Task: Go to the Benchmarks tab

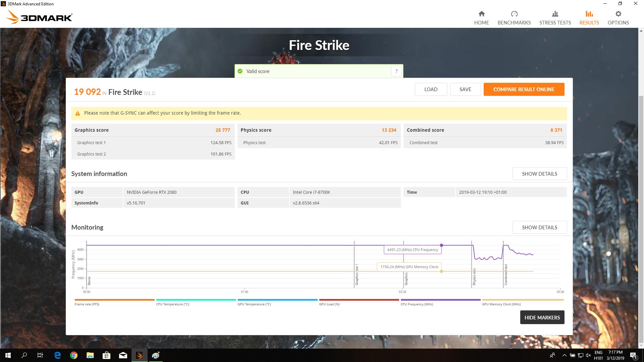Action: pos(514,18)
